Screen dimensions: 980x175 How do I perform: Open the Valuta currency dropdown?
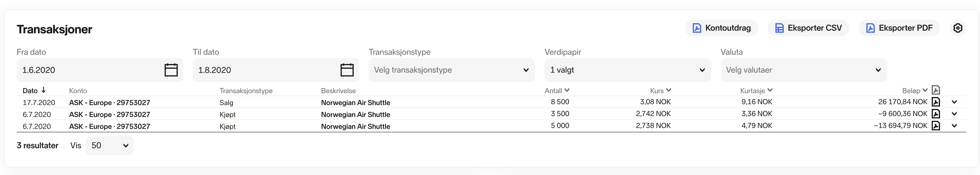pos(803,70)
